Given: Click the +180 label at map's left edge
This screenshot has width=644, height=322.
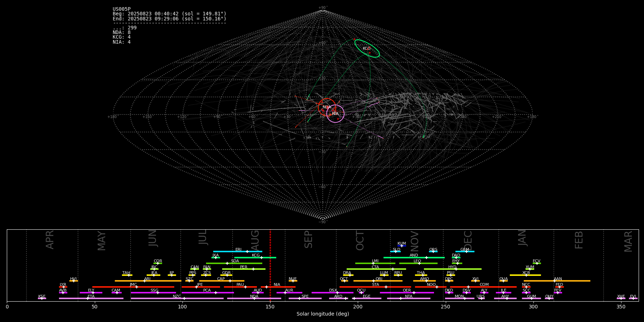Looking at the screenshot, I should 112,117.
